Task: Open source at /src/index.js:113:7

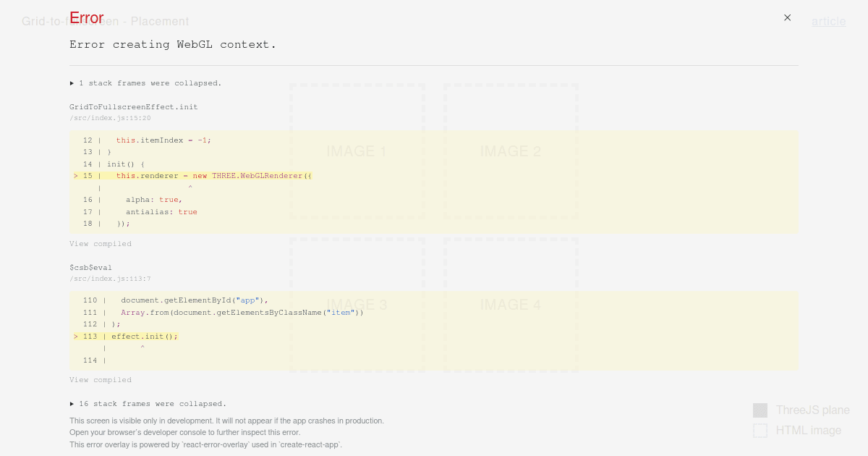Action: click(110, 279)
